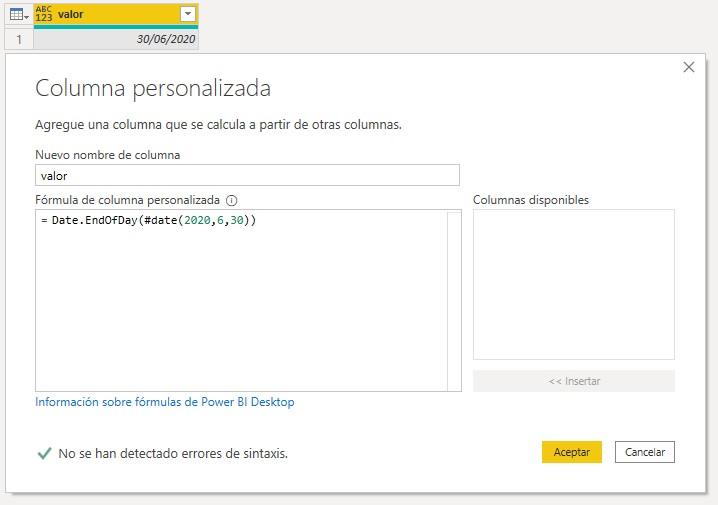Screen dimensions: 718x505
Task: Click the formula editor vertical scrollbar
Action: point(454,300)
